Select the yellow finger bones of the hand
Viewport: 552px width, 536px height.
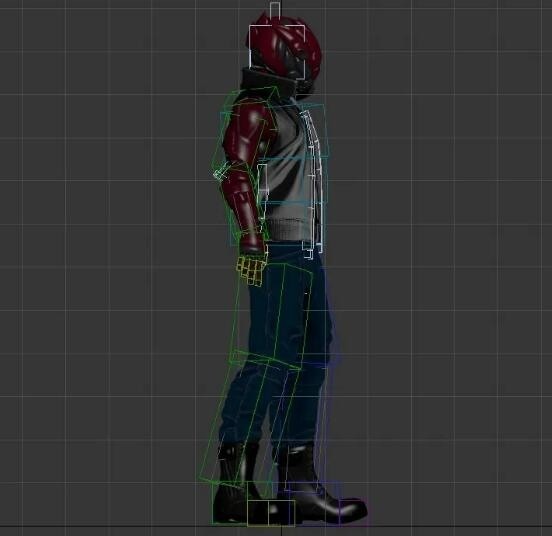tap(251, 271)
